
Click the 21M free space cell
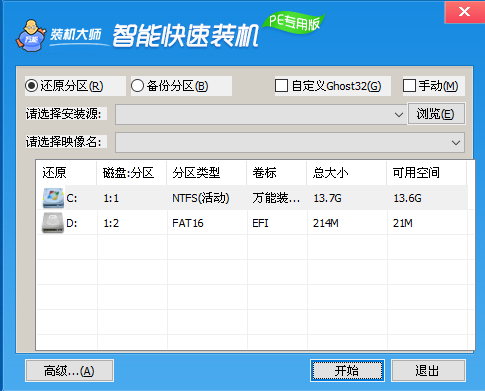tap(403, 223)
